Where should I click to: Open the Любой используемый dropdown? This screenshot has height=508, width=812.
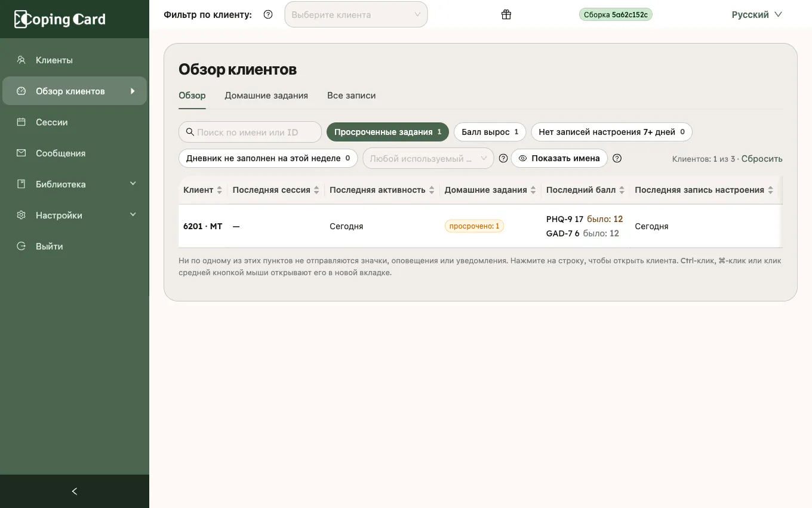click(428, 158)
